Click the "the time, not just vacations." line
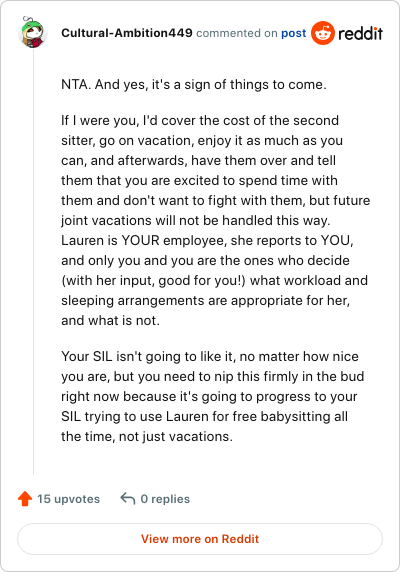 point(147,436)
